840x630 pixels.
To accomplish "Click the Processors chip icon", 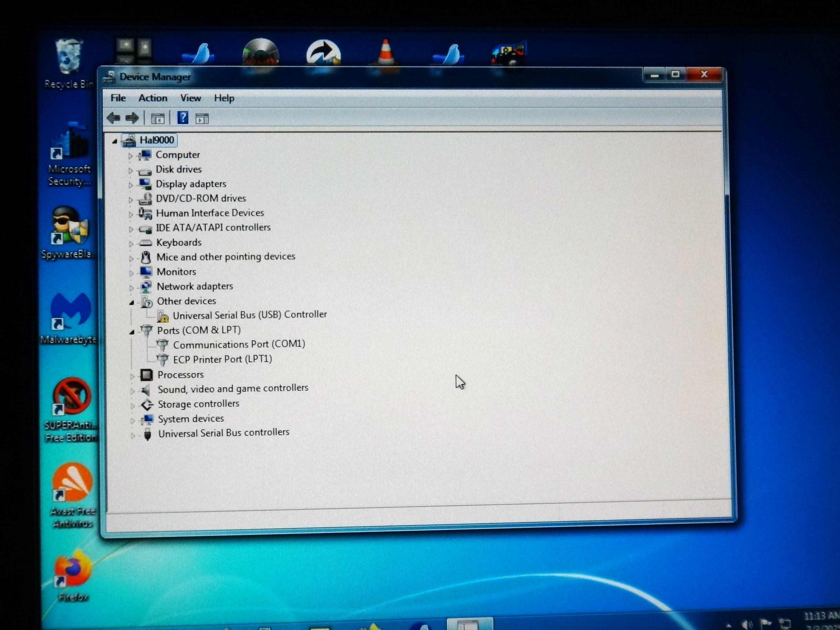I will (x=146, y=375).
